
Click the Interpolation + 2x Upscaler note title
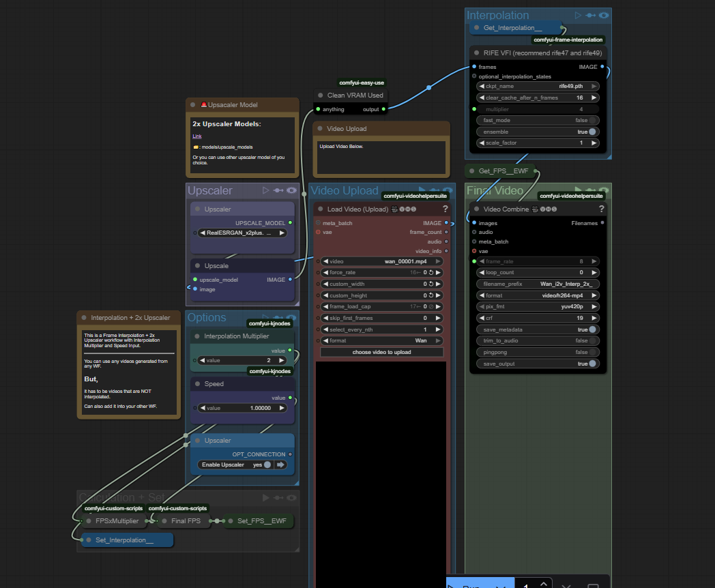pyautogui.click(x=130, y=318)
